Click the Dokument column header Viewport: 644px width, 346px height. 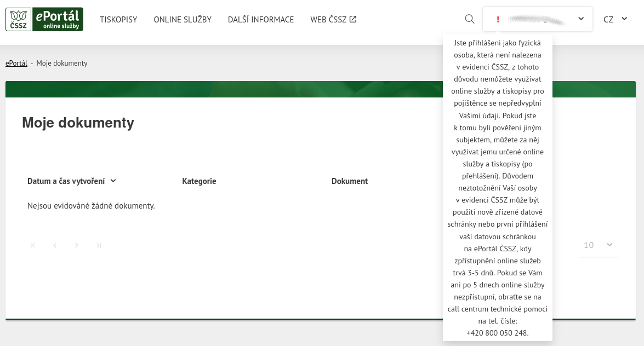(x=350, y=181)
